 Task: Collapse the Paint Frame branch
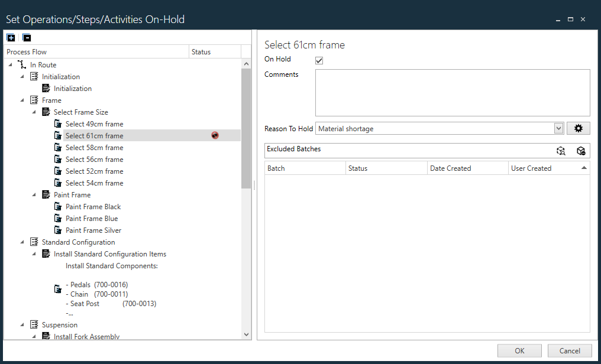(x=34, y=194)
